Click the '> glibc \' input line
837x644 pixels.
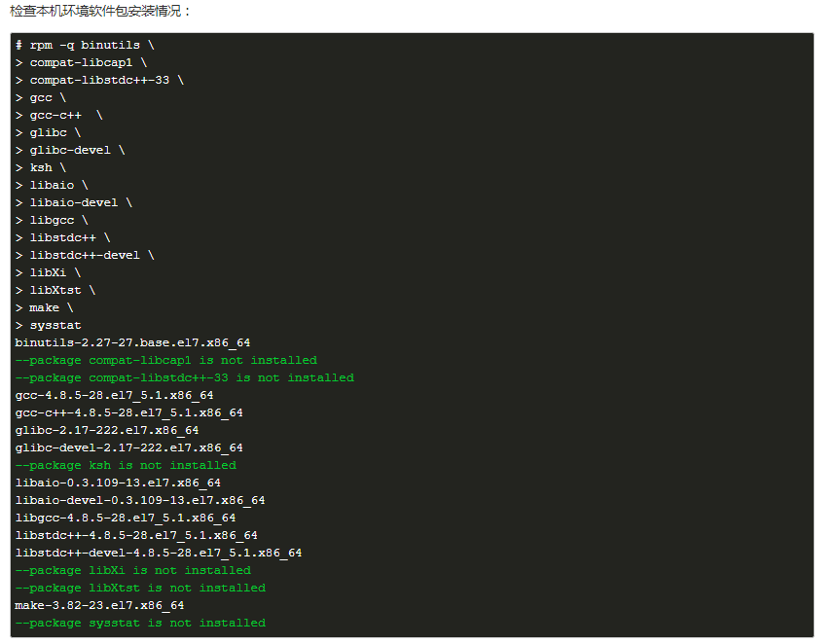(x=48, y=133)
